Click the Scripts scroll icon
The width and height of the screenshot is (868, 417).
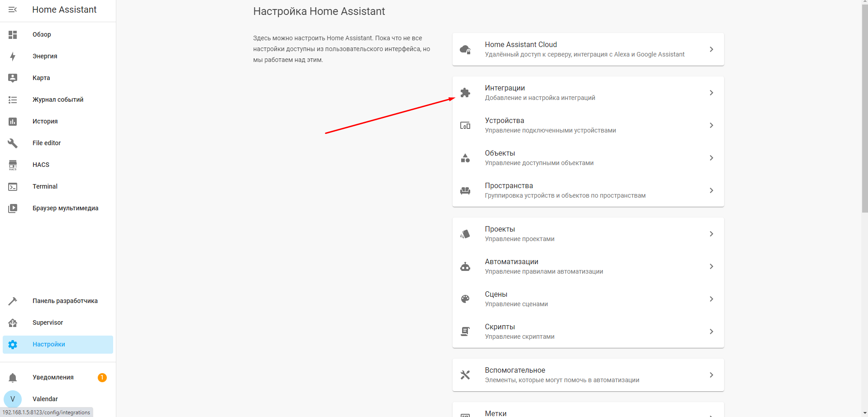[465, 332]
